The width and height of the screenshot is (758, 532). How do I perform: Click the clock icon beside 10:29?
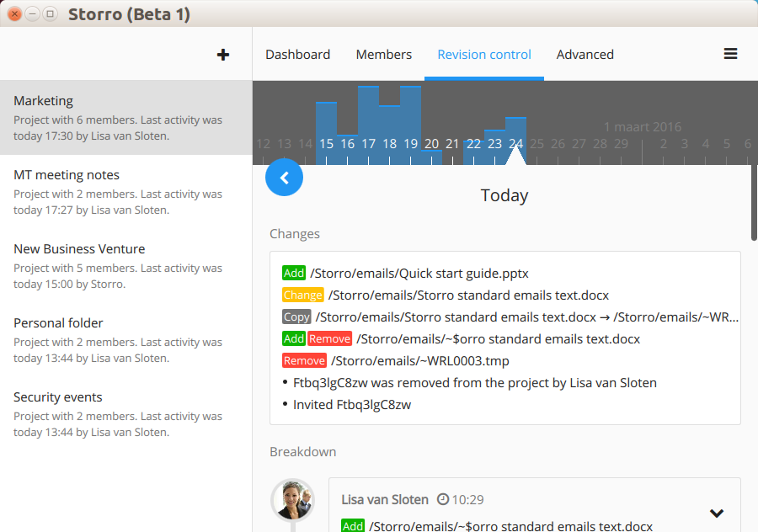click(x=443, y=499)
